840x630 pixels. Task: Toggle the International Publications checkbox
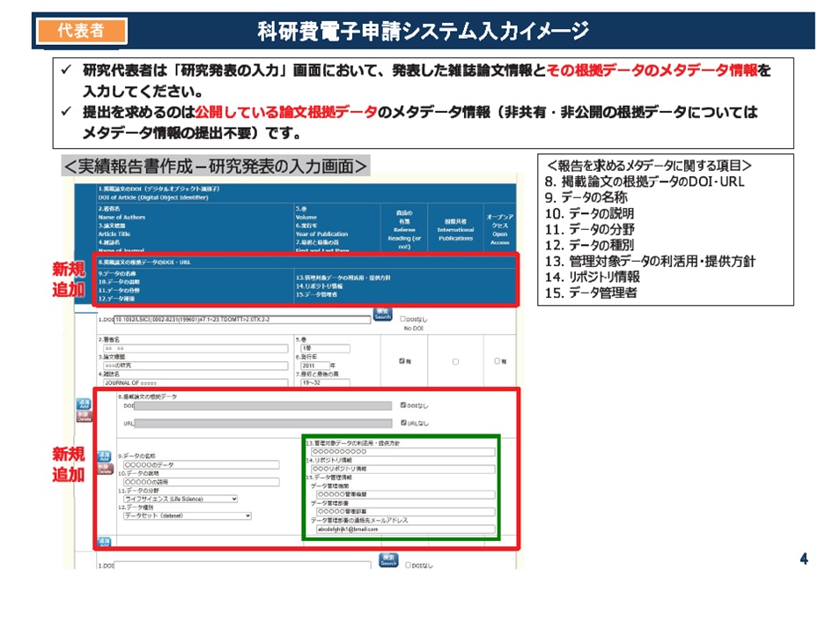coord(456,361)
